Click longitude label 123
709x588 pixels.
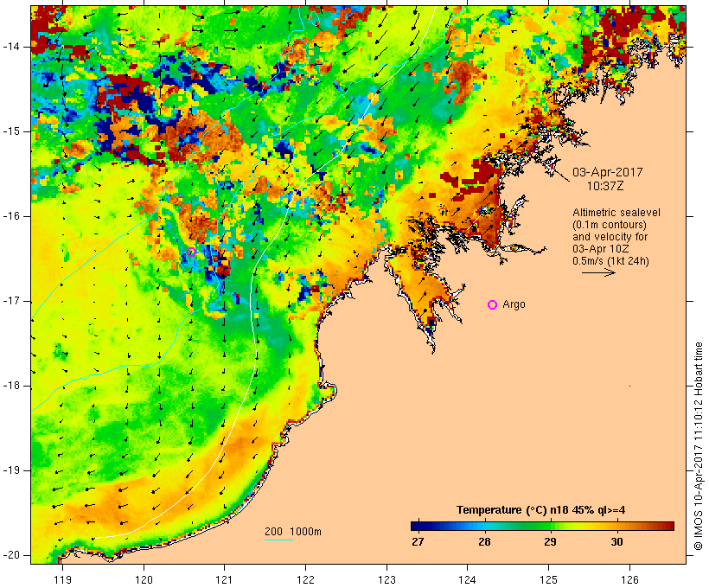pos(386,579)
